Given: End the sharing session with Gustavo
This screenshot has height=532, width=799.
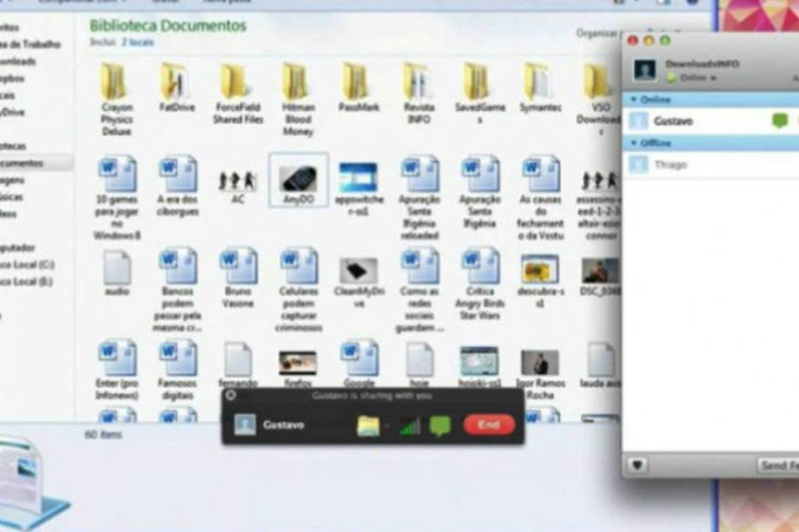Looking at the screenshot, I should 488,425.
